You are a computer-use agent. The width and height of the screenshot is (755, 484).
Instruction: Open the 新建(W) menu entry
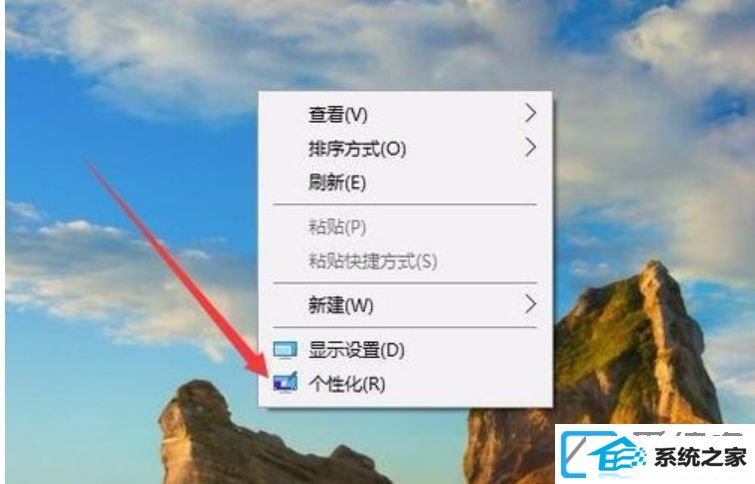(405, 305)
